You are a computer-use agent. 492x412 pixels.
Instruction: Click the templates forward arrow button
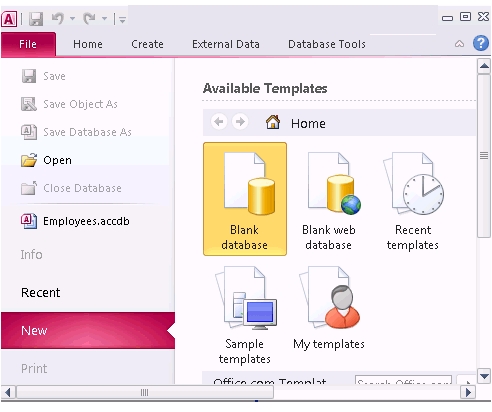(x=240, y=122)
